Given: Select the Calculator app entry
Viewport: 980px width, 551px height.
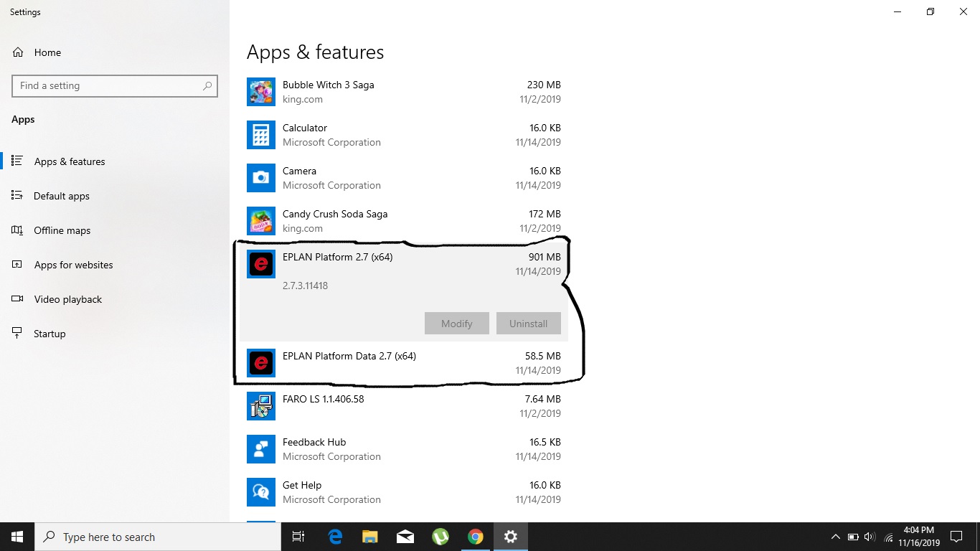Looking at the screenshot, I should click(x=404, y=135).
